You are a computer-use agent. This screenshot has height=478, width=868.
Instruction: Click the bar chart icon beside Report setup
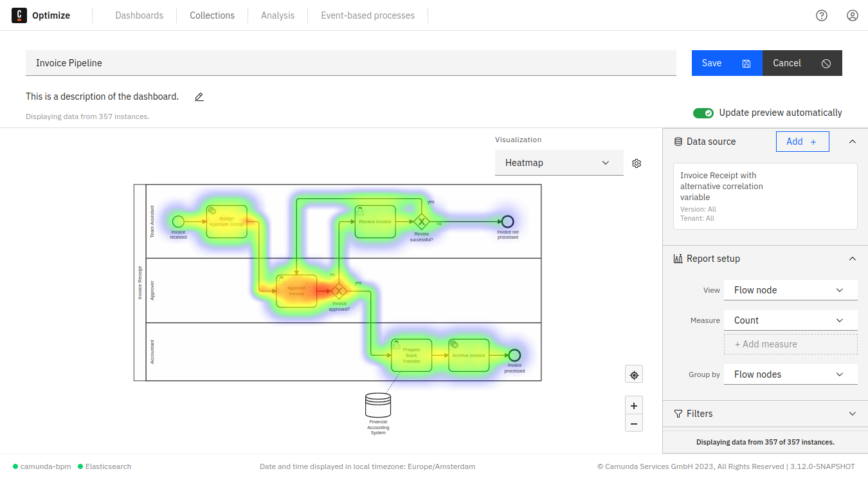click(x=678, y=258)
